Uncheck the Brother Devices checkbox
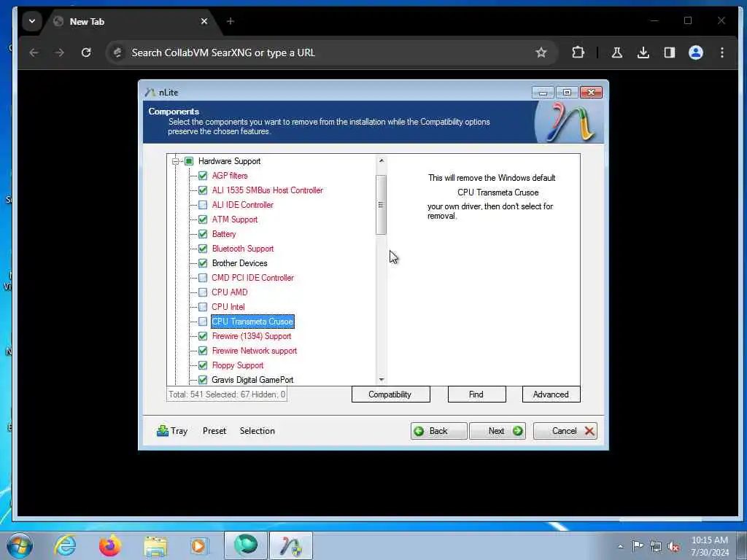This screenshot has width=747, height=560. pyautogui.click(x=203, y=263)
